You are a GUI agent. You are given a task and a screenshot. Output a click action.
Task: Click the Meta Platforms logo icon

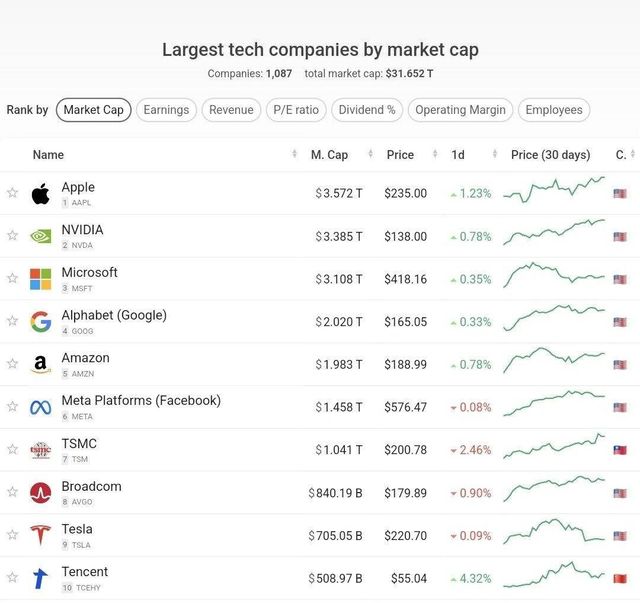tap(40, 407)
